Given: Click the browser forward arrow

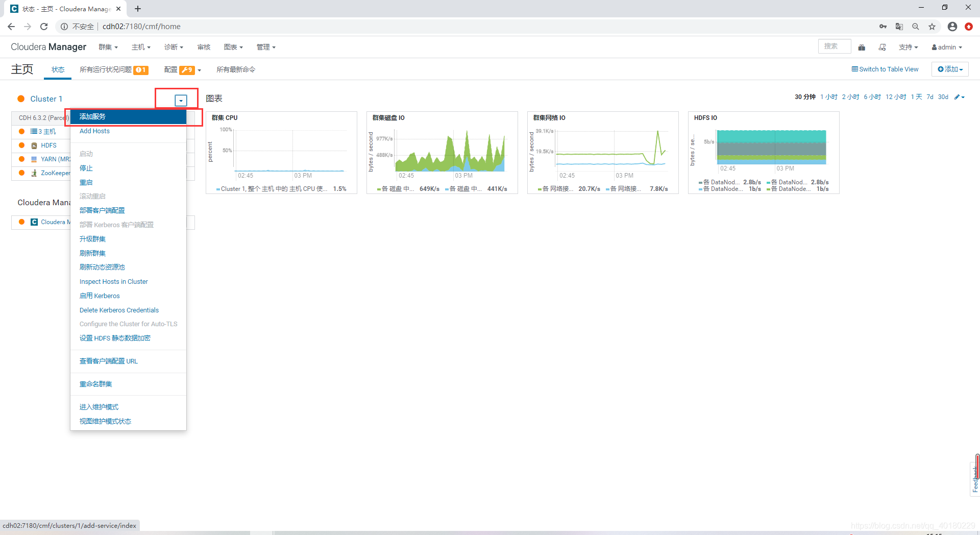Looking at the screenshot, I should [28, 27].
